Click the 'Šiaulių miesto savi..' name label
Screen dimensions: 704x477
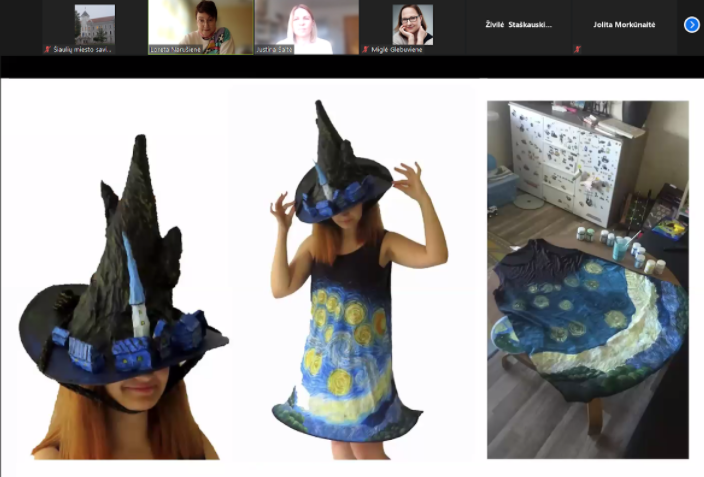click(82, 49)
